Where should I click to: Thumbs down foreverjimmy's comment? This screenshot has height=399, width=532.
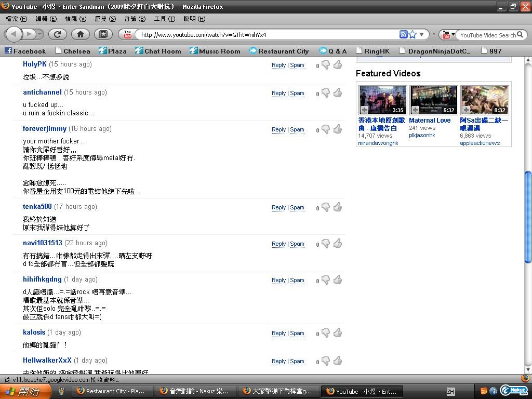tap(325, 129)
